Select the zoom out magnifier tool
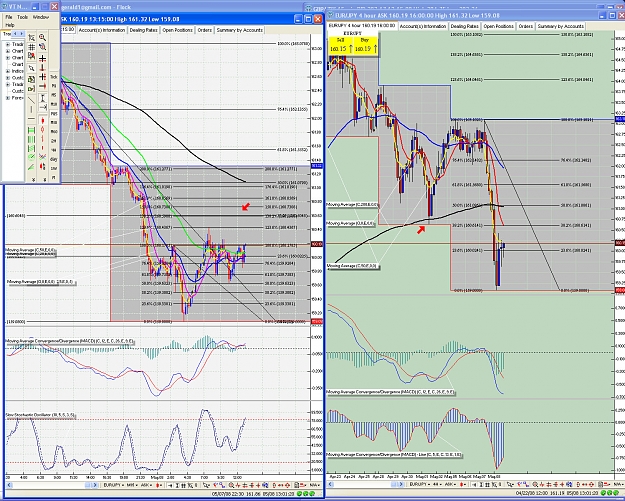The image size is (625, 501). [x=42, y=47]
